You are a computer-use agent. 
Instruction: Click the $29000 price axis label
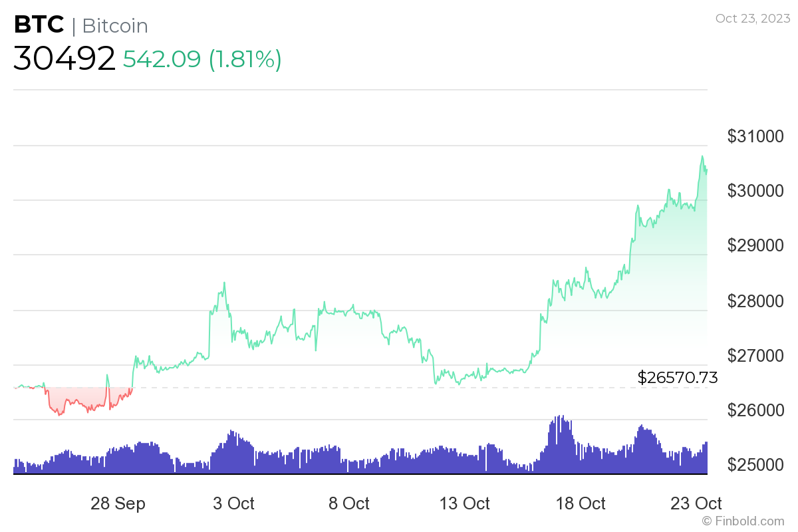pyautogui.click(x=756, y=245)
